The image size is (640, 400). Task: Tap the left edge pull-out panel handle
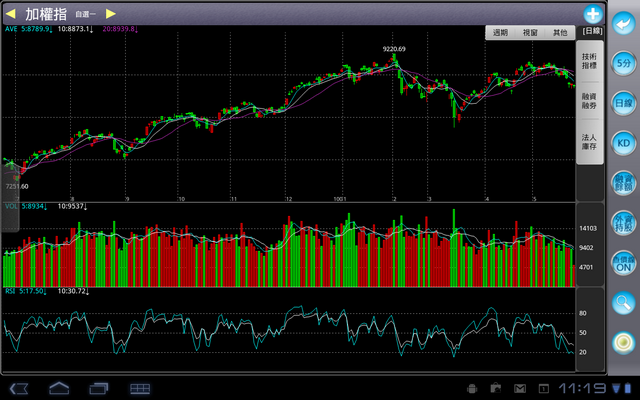click(x=10, y=199)
